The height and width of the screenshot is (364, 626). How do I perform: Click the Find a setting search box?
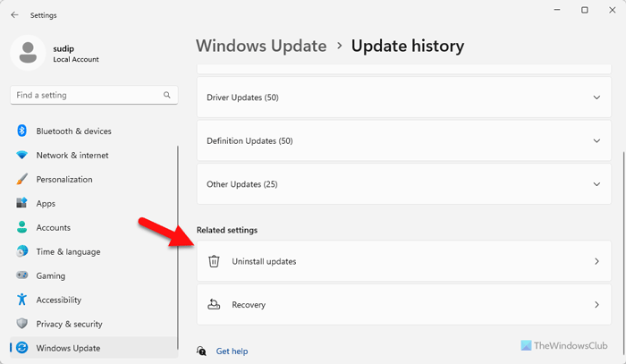88,95
